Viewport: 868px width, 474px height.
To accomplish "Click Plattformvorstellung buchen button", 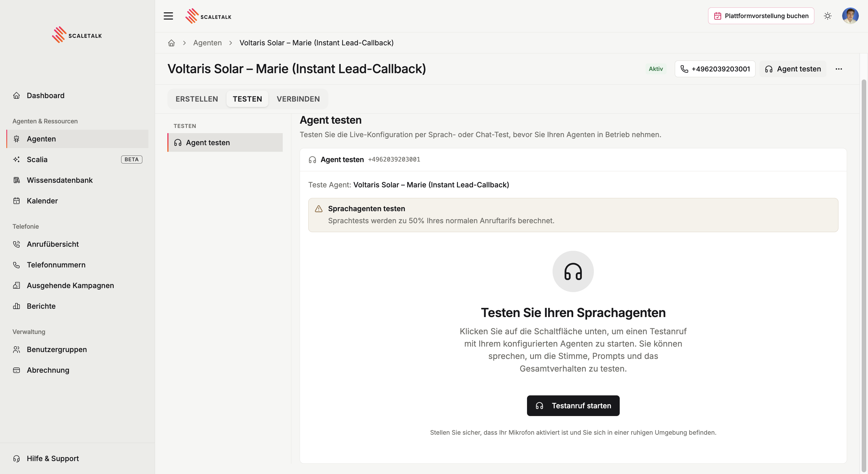I will point(761,16).
